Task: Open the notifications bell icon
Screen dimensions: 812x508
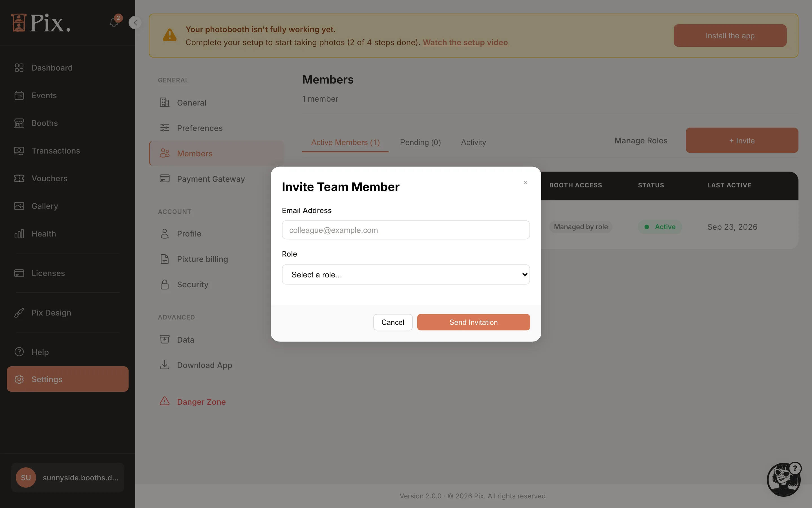Action: (x=114, y=23)
